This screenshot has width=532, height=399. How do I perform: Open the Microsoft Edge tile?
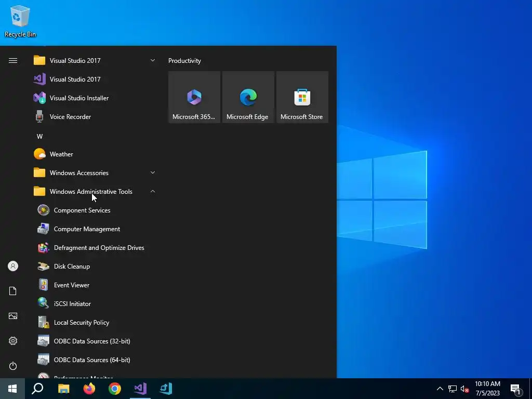248,97
